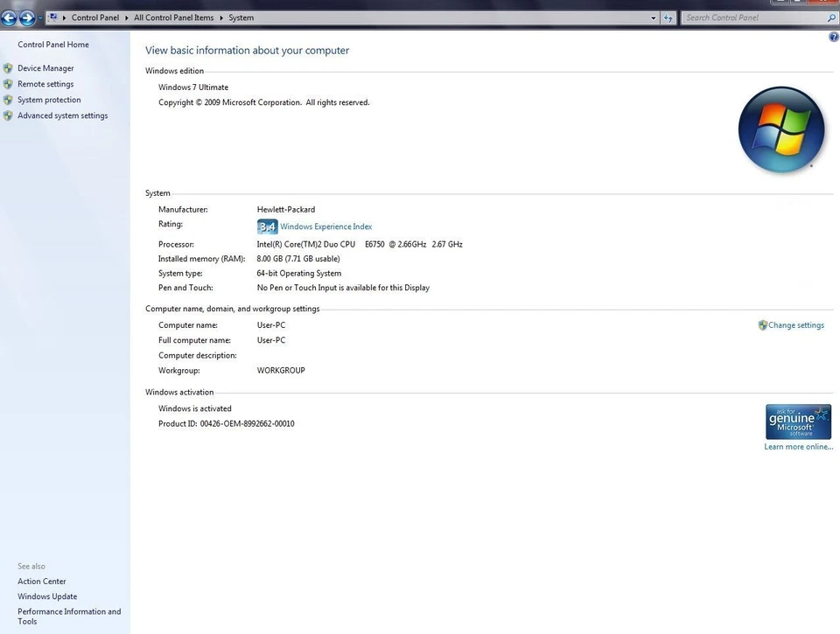Select System breadcrumb item

[241, 17]
